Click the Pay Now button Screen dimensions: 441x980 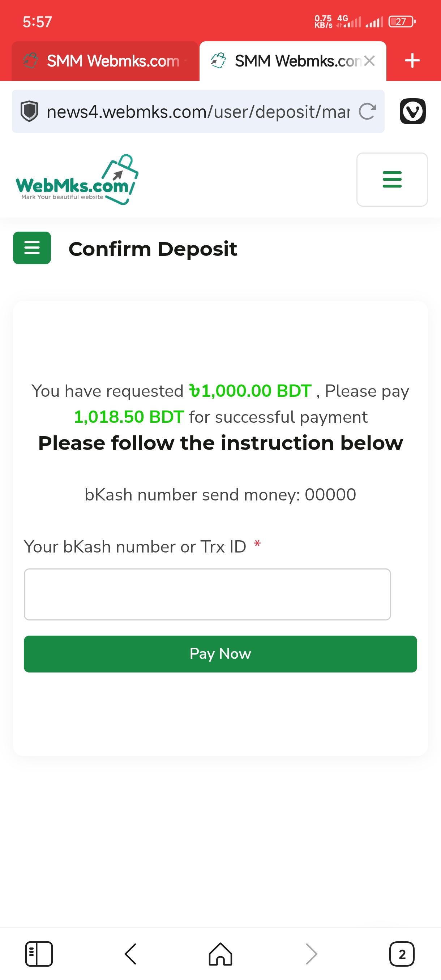pos(220,654)
